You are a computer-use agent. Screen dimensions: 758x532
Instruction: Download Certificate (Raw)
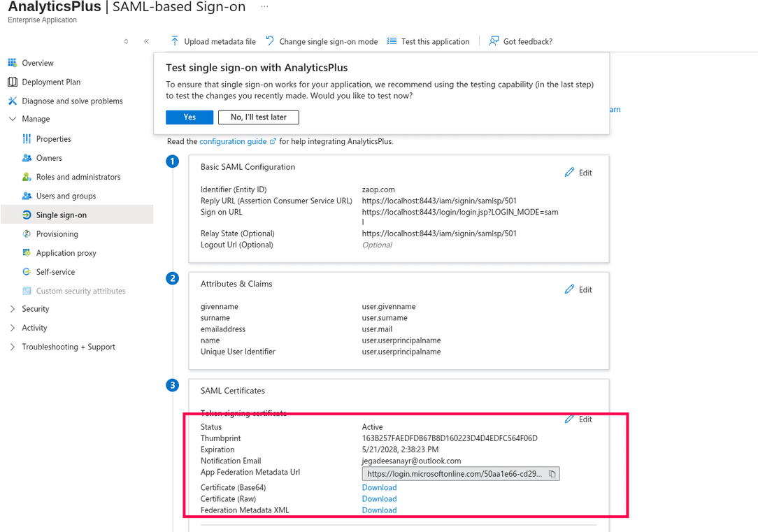(380, 498)
